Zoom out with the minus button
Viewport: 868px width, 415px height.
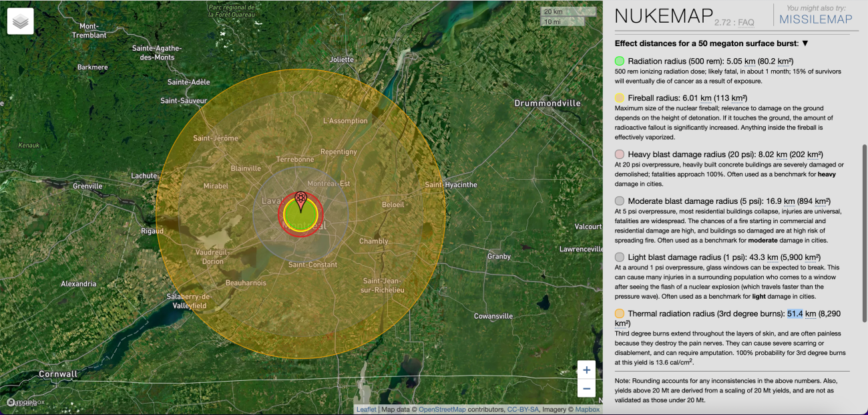coord(586,388)
